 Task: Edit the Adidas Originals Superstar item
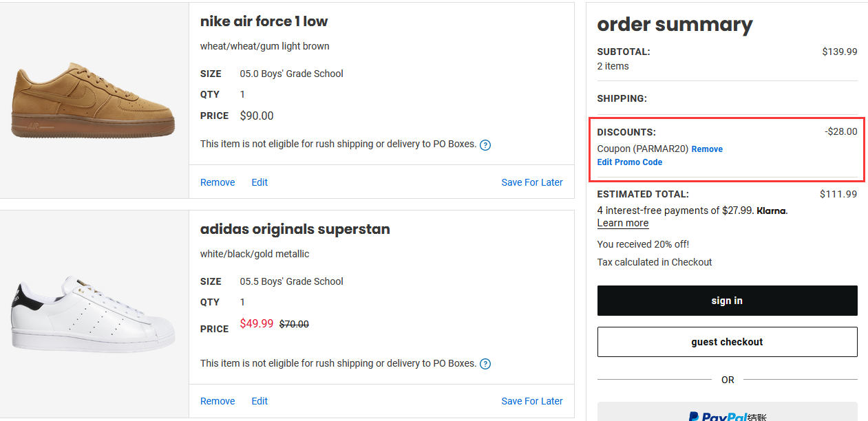pyautogui.click(x=260, y=401)
